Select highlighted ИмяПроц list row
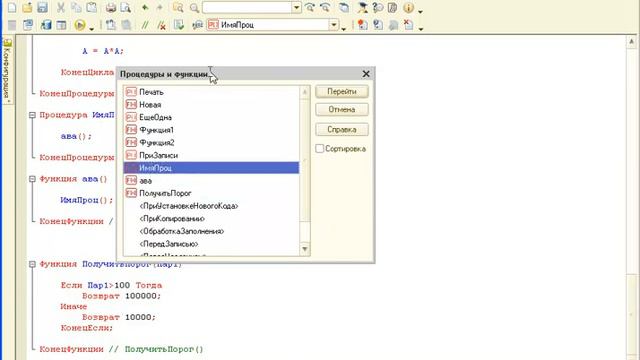Viewport: 640px width, 360px height. [x=211, y=168]
